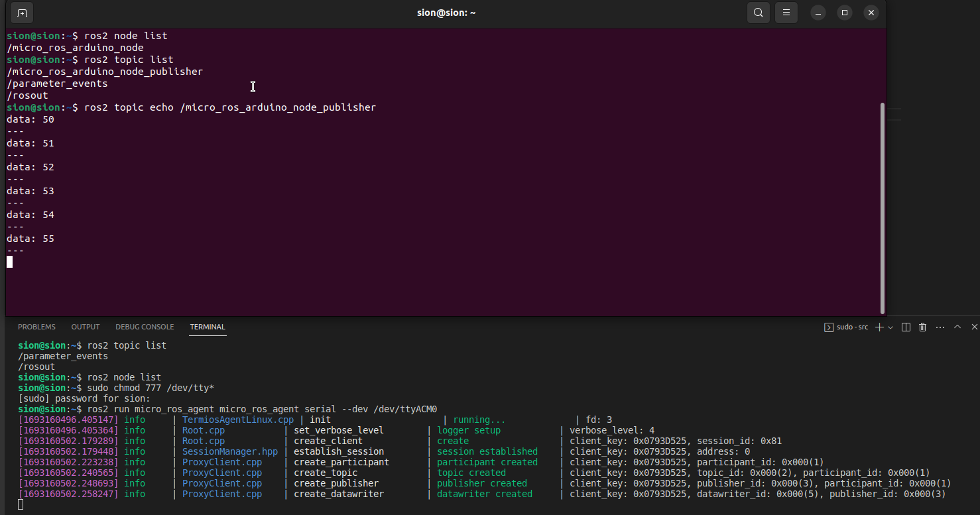Click the 'data: 50' output line
Viewport: 980px width, 515px height.
[31, 119]
